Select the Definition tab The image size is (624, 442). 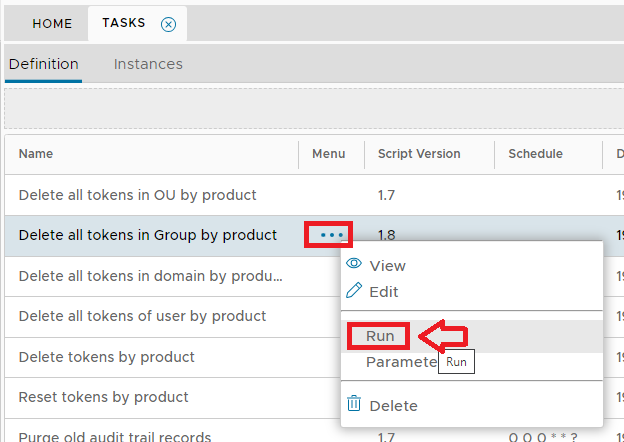pos(43,64)
